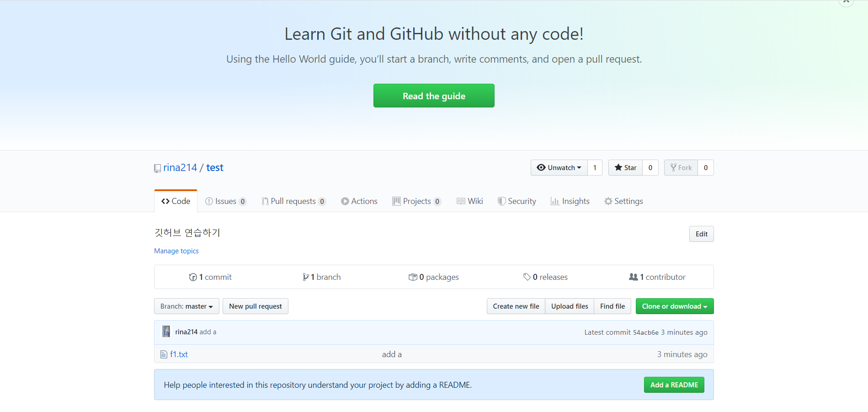The image size is (868, 412).
Task: Fork the repository
Action: pyautogui.click(x=681, y=167)
